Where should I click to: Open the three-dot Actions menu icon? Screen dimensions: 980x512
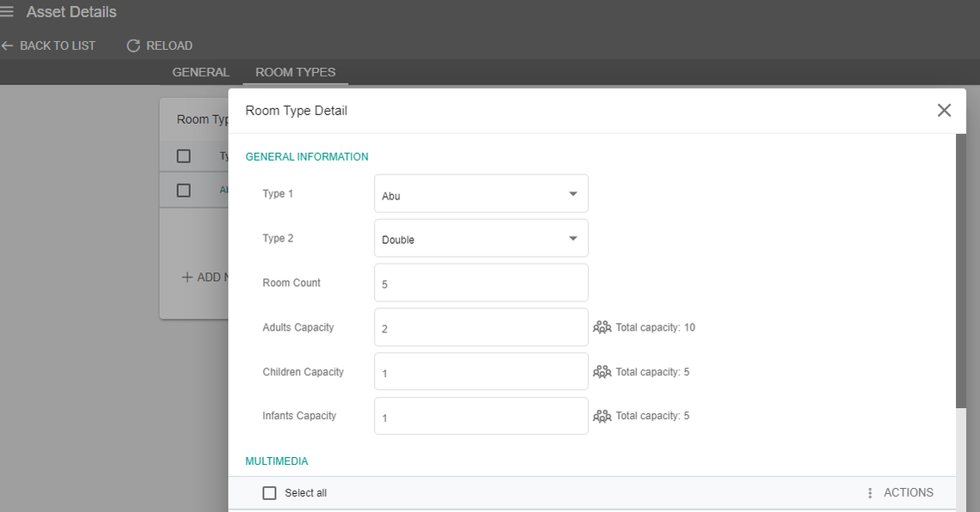tap(870, 492)
